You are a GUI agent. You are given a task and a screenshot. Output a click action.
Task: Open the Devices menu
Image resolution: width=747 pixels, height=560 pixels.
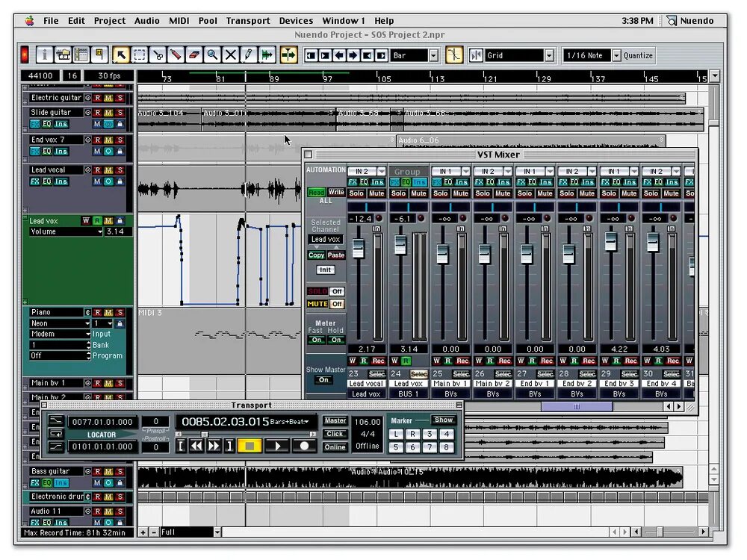click(x=296, y=20)
